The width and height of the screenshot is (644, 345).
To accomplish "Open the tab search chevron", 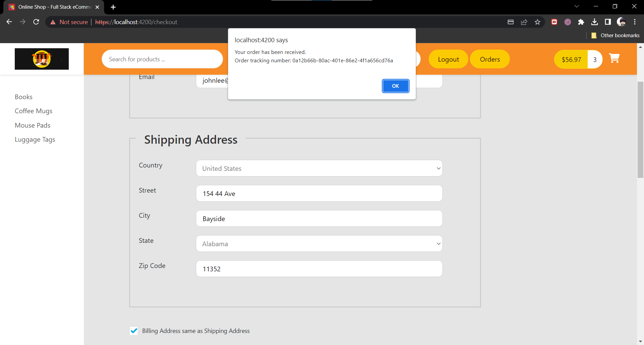I will click(577, 6).
